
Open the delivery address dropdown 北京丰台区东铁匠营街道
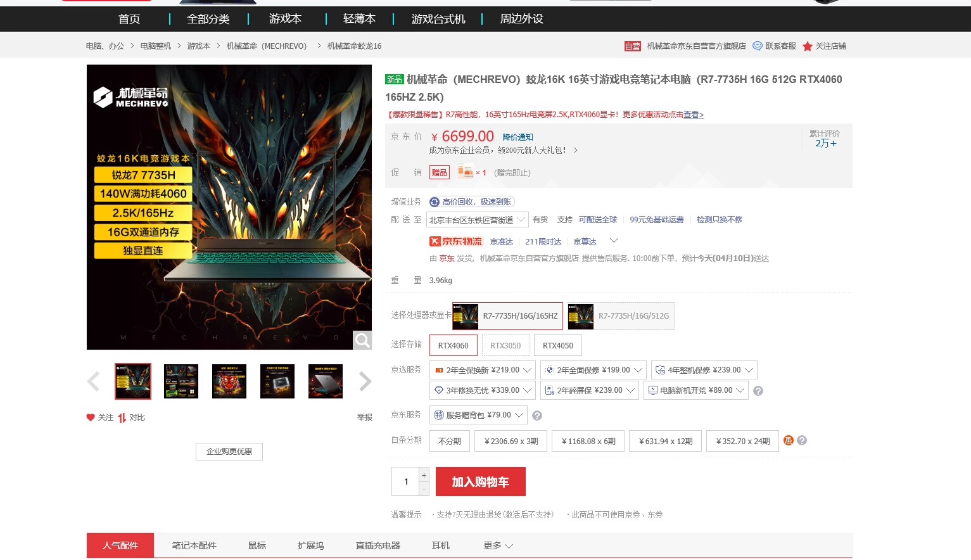[478, 220]
